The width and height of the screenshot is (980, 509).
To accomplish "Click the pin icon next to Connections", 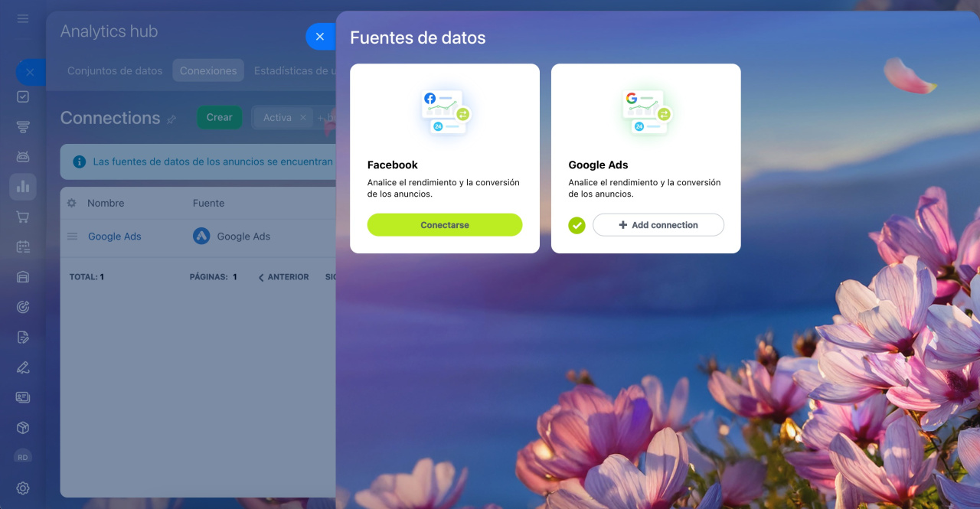I will (x=171, y=119).
